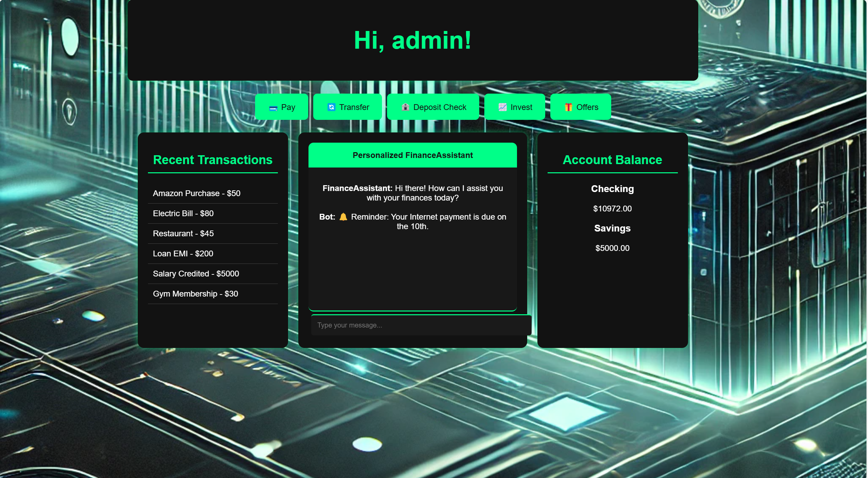The height and width of the screenshot is (478, 868).
Task: Click the Gym Membership entry
Action: click(x=196, y=294)
